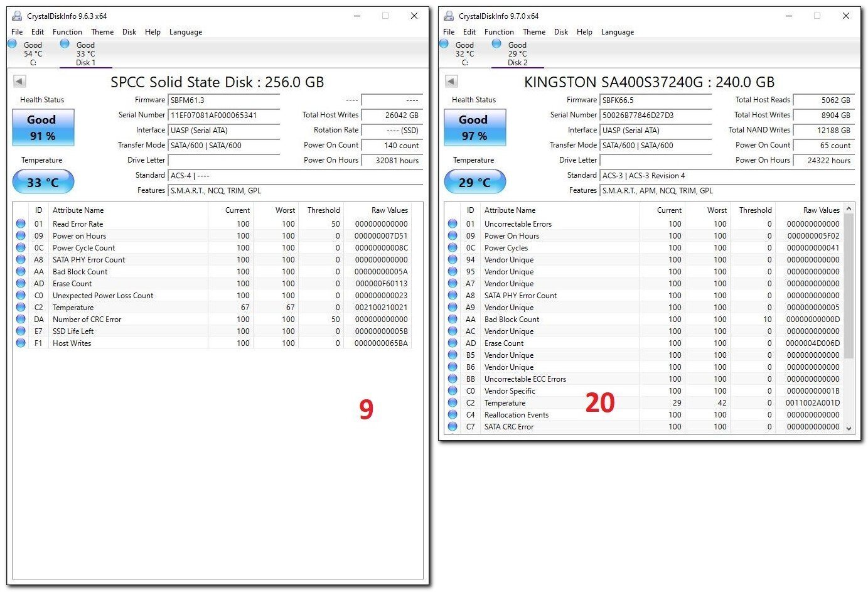868x592 pixels.
Task: Click status orb for Power Cycles row
Action: 453,247
